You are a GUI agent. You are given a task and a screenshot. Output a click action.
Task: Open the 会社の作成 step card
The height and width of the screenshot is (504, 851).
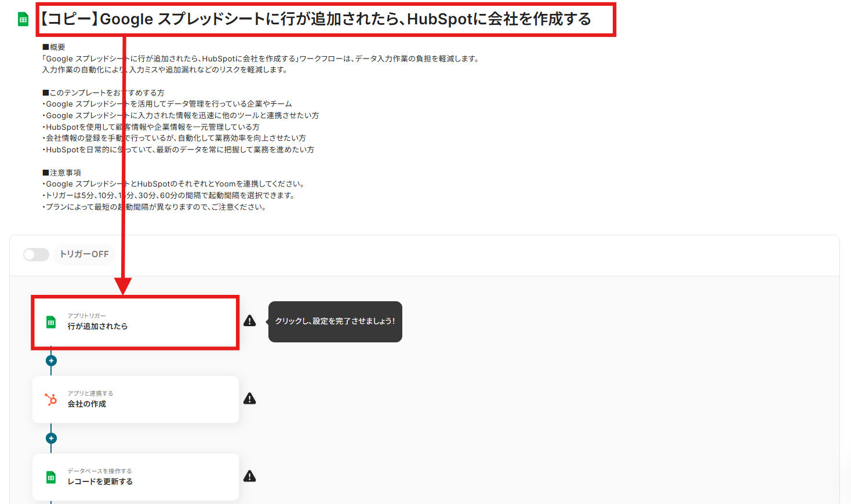[136, 400]
